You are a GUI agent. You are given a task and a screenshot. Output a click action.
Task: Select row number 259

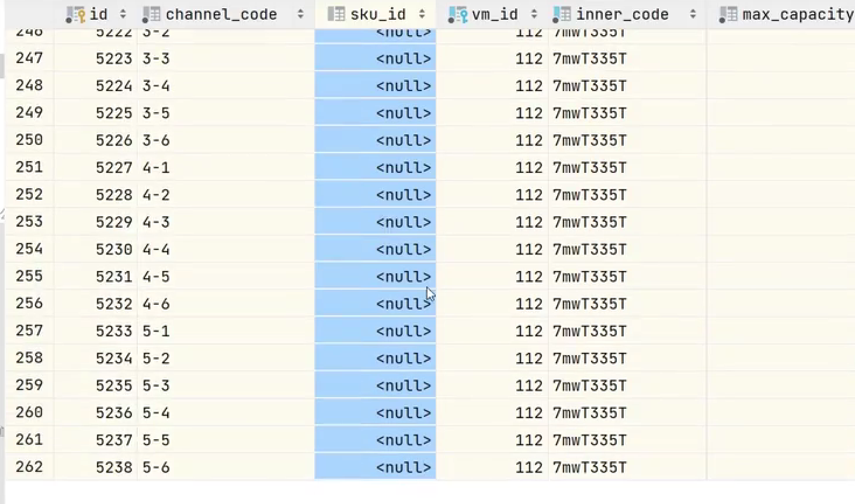tap(29, 385)
